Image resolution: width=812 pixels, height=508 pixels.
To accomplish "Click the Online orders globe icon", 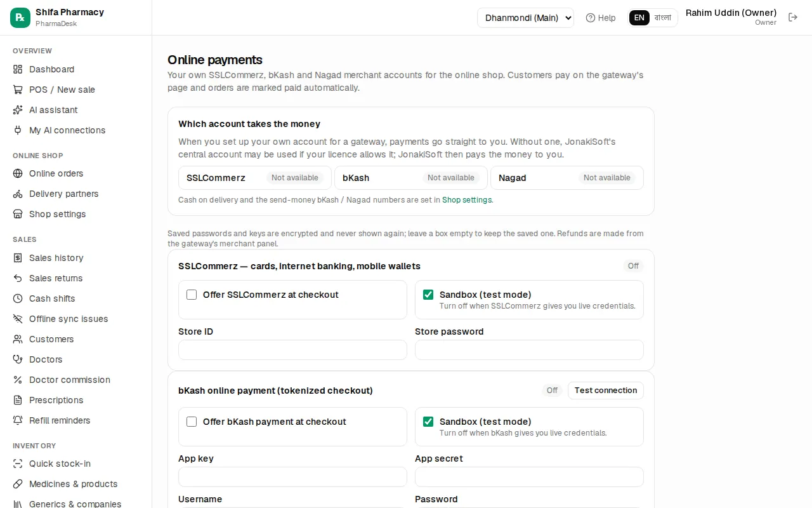I will pyautogui.click(x=18, y=173).
